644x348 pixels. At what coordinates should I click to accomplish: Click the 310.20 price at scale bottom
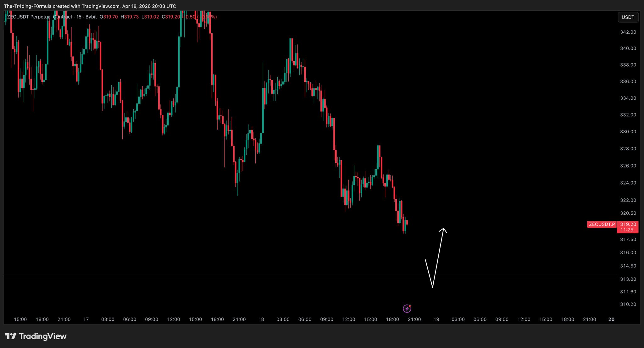coord(628,304)
